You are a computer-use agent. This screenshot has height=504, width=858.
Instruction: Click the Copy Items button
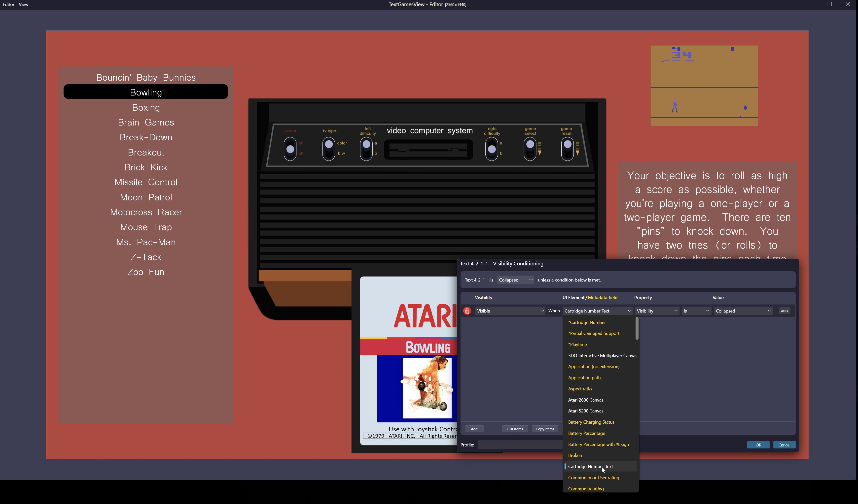[545, 429]
